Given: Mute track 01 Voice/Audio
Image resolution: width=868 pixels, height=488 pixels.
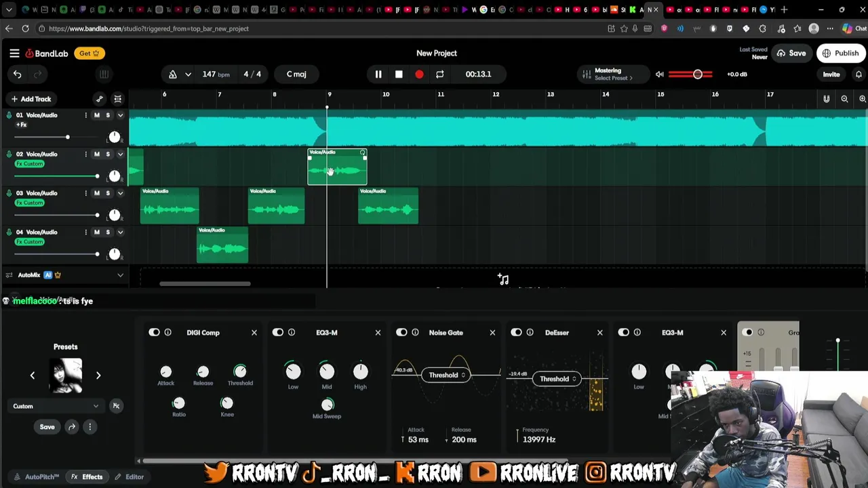Looking at the screenshot, I should 96,115.
